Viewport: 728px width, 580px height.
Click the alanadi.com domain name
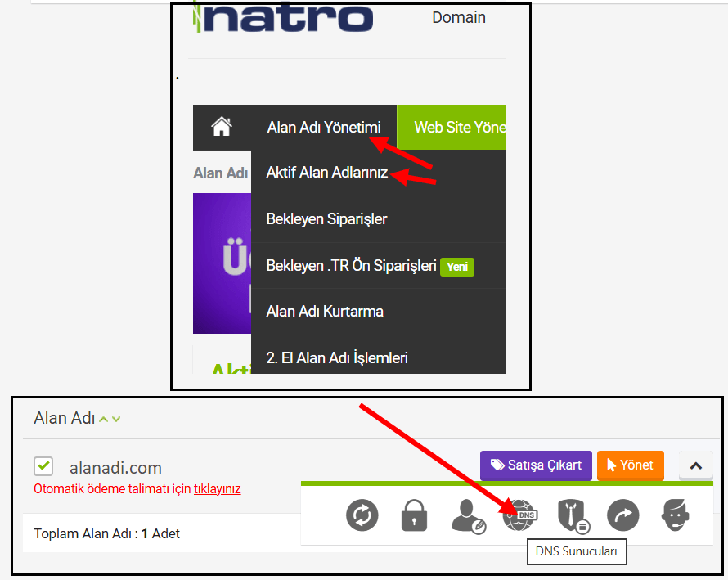tap(115, 468)
